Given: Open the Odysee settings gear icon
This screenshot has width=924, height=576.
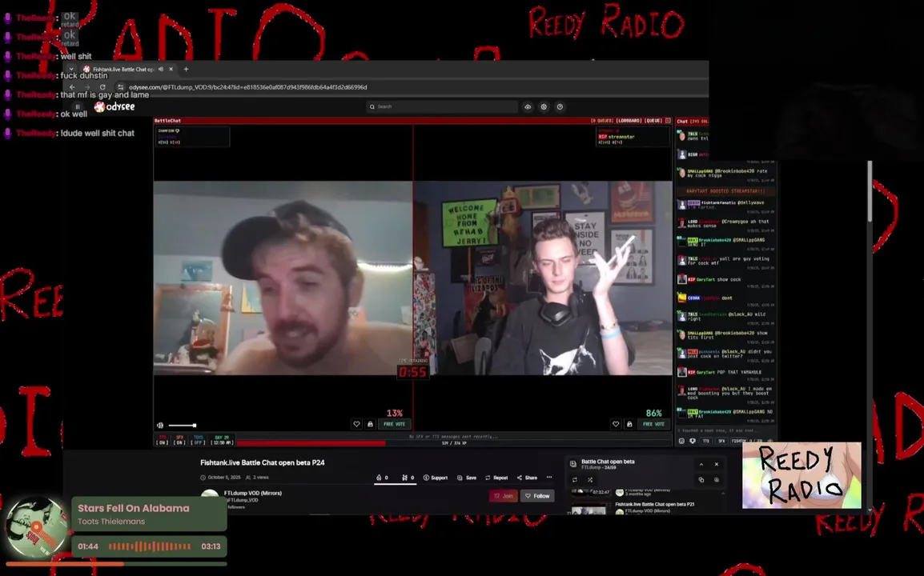Looking at the screenshot, I should (x=544, y=106).
